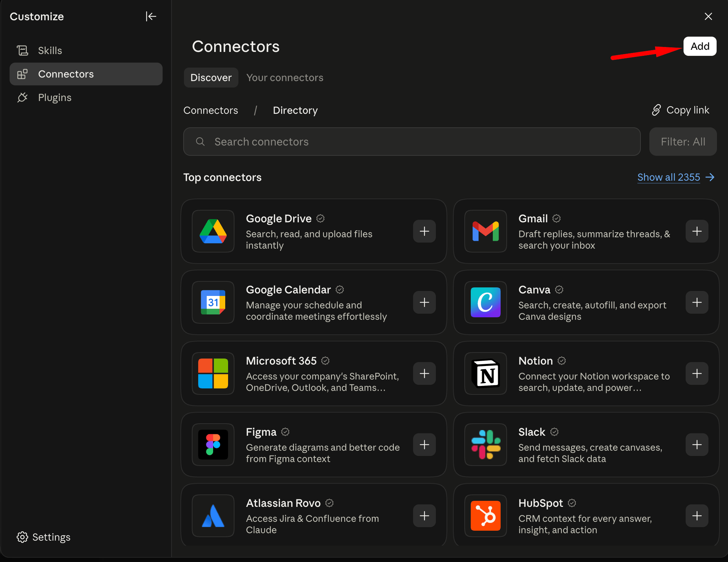
Task: Open Figma connector title
Action: point(261,432)
